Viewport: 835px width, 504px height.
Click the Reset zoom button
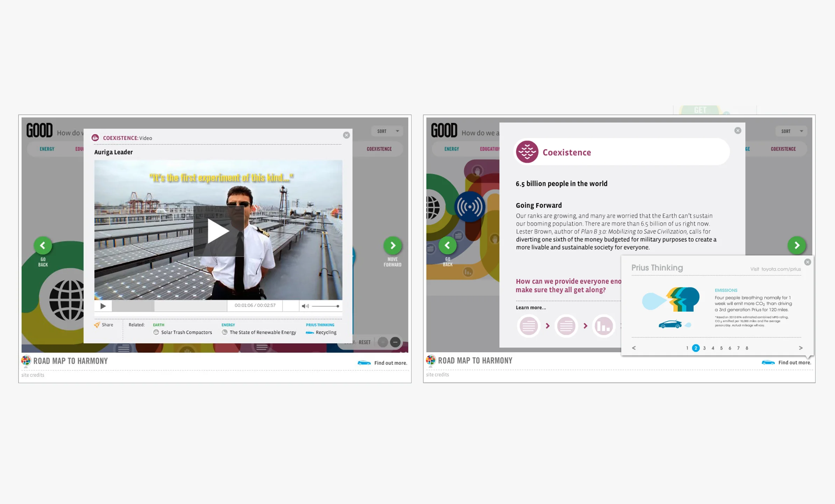point(364,342)
